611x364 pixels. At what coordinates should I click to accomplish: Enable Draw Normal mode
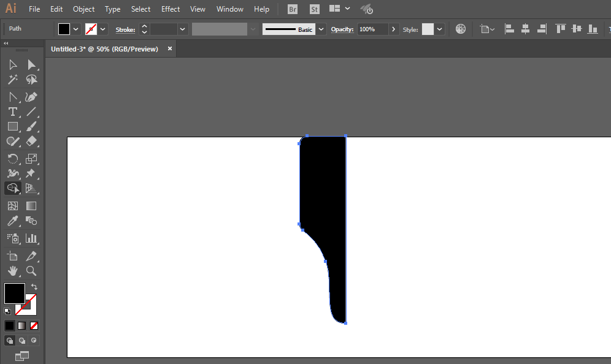(x=10, y=341)
